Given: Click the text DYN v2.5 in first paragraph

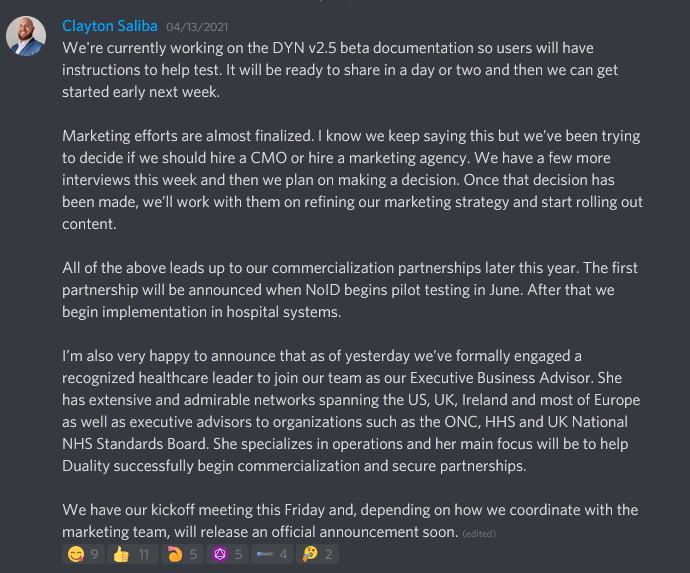Looking at the screenshot, I should pyautogui.click(x=304, y=48).
